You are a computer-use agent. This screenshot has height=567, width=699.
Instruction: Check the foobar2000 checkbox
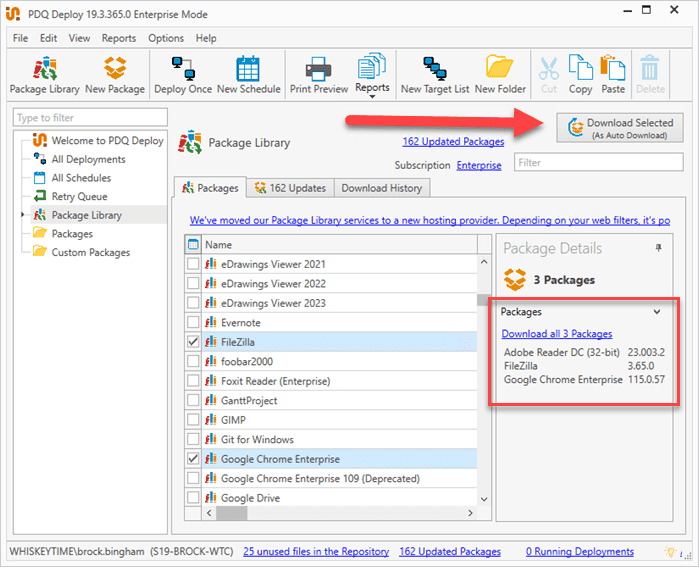point(193,362)
